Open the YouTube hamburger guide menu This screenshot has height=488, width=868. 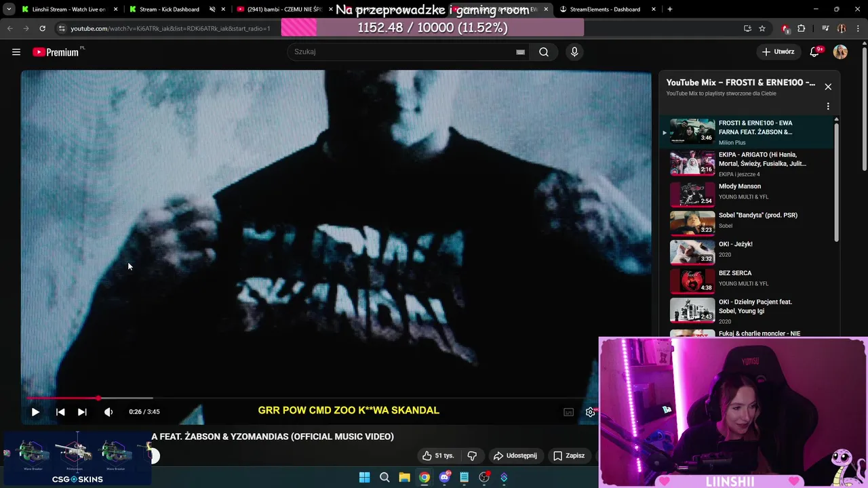pos(16,52)
